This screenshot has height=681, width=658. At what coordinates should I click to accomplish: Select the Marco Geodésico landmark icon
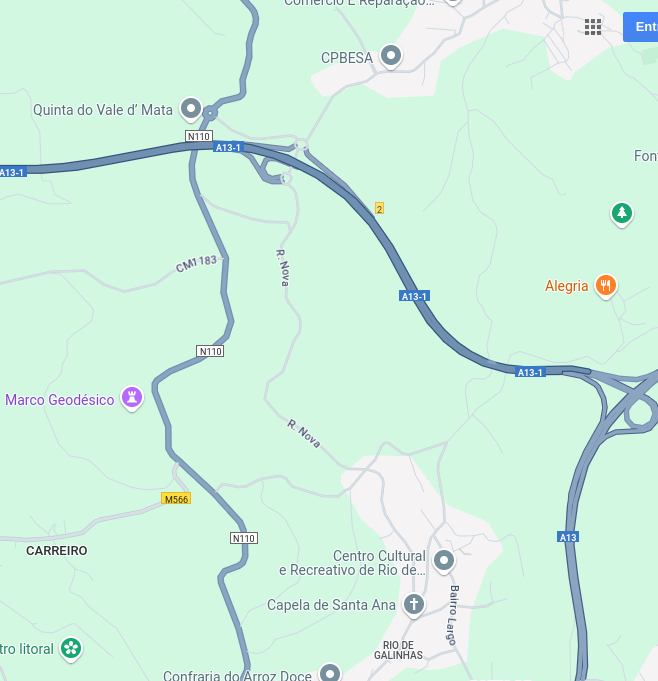tap(132, 398)
